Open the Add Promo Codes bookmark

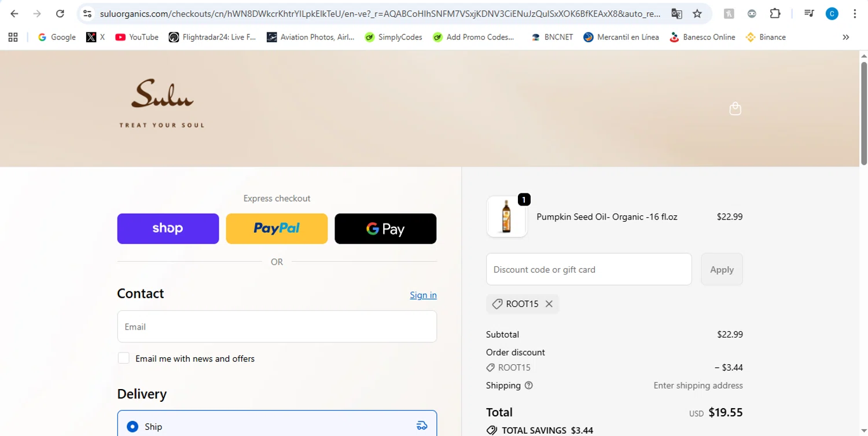(x=473, y=37)
